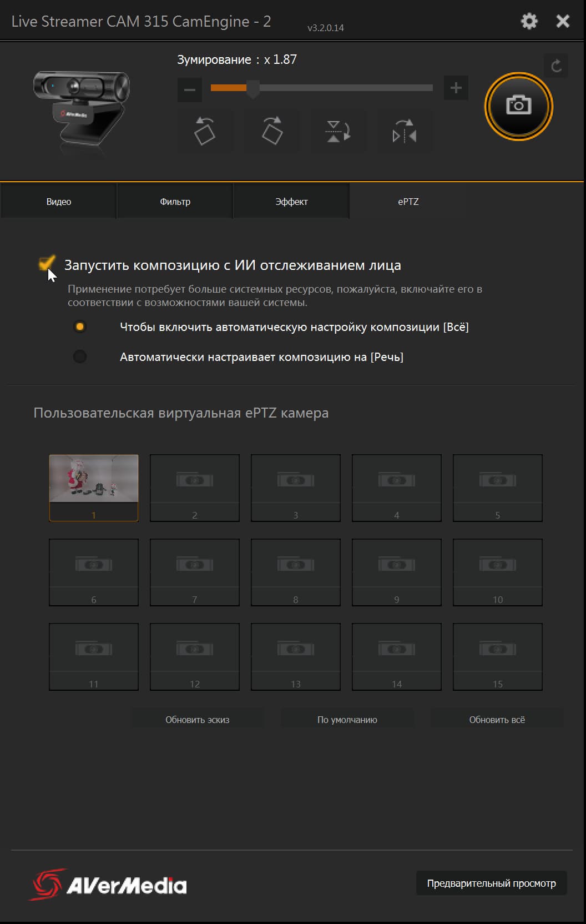Rotate image counterclockwise
Screen dimensions: 586x924
click(205, 131)
